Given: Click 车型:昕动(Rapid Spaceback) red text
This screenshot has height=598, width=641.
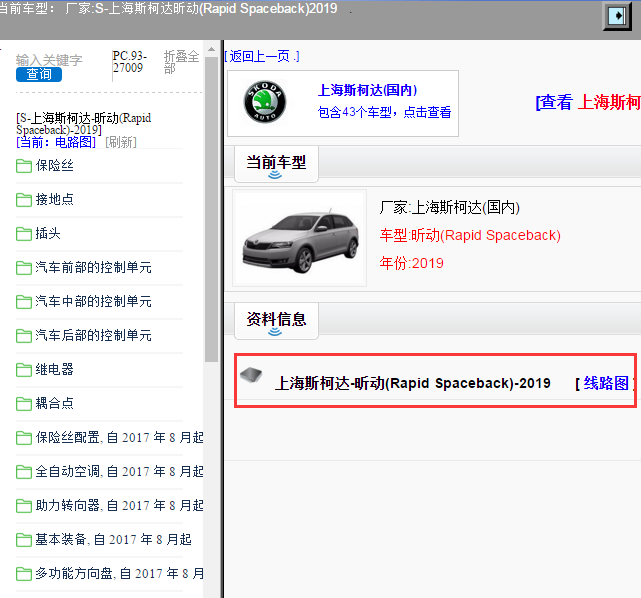Looking at the screenshot, I should point(470,235).
